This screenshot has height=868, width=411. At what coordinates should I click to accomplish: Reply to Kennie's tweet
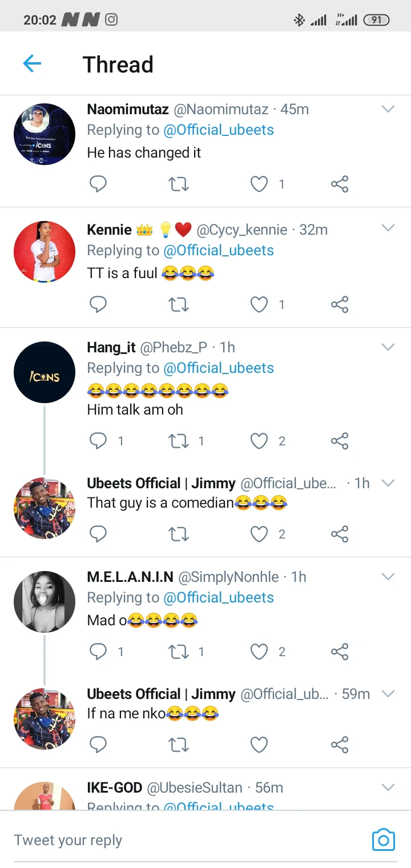[98, 305]
